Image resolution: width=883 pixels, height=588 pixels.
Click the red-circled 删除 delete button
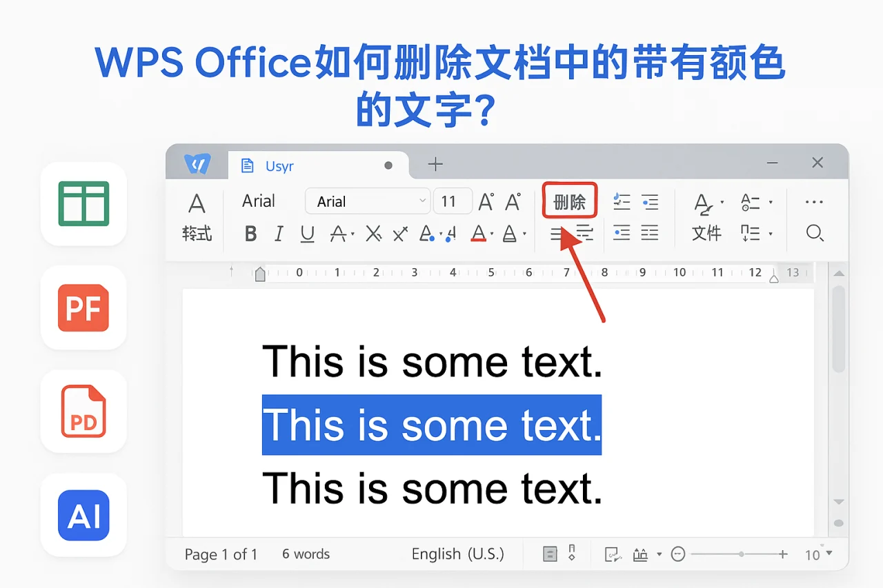(x=569, y=201)
